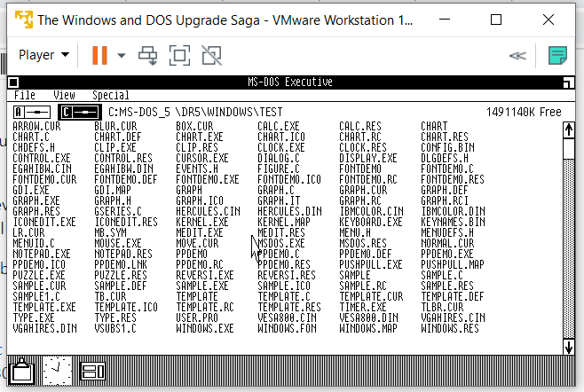Screen dimensions: 584x392
Task: Select GRAPH.DEF file
Action: click(x=445, y=190)
